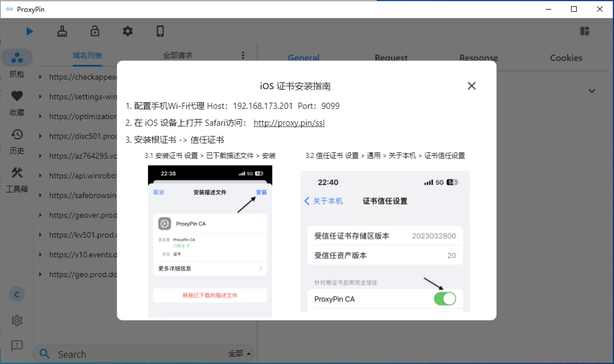Select the https://kv501.prod domain text
This screenshot has width=614, height=364.
(83, 235)
